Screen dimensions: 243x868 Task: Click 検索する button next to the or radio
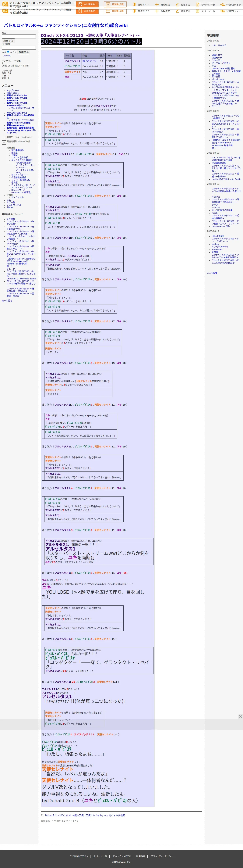pos(23,52)
